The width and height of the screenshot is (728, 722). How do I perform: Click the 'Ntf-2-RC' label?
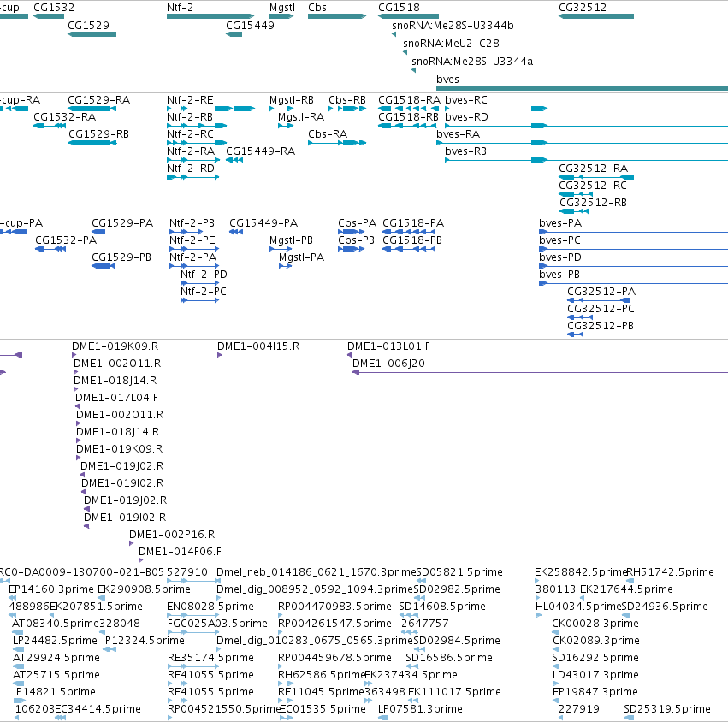point(191,134)
